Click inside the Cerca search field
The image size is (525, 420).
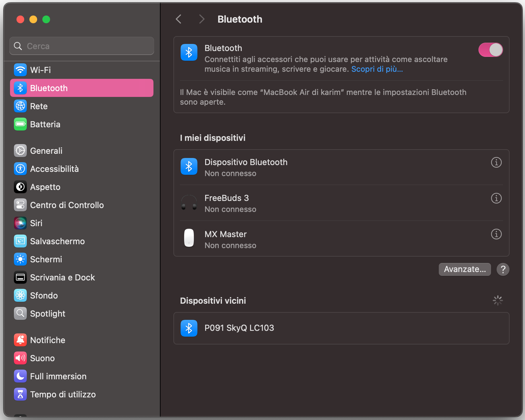coord(81,46)
